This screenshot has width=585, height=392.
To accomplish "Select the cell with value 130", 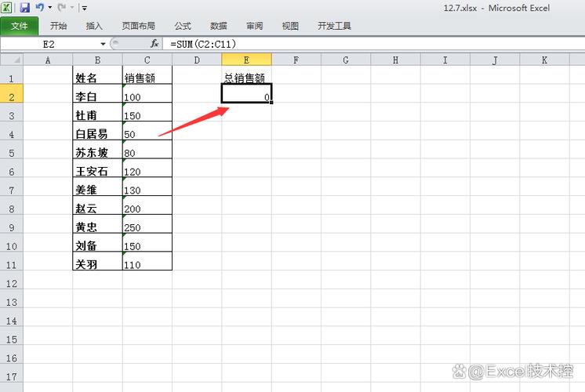I will click(x=147, y=187).
